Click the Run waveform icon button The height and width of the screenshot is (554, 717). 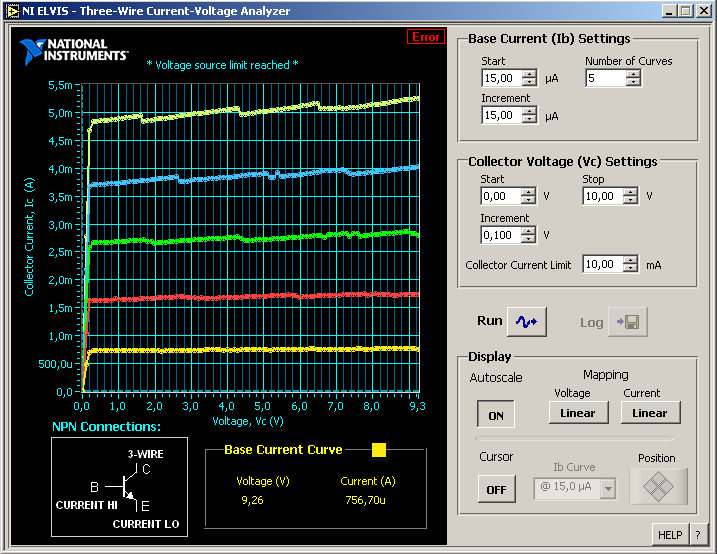[527, 321]
